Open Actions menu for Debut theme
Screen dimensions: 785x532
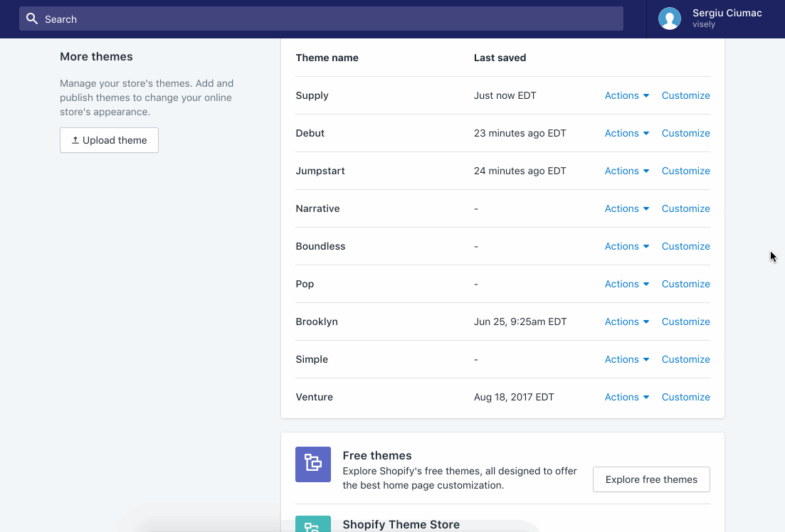point(626,133)
